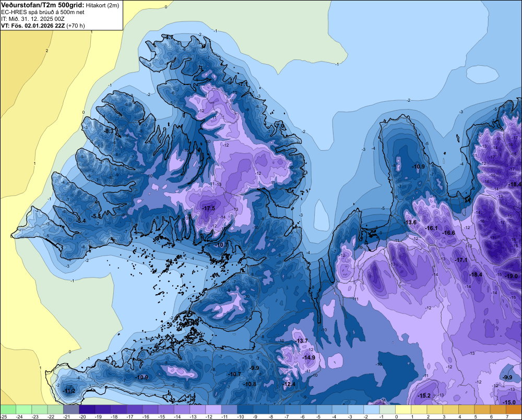Select the legend swatch labeled -21
Viewport: 522px width, 420px height.
pos(71,409)
